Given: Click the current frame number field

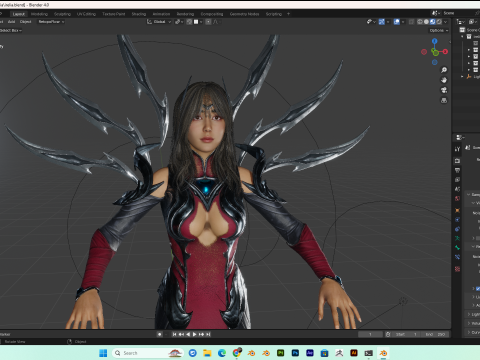Looking at the screenshot, I should 370,334.
